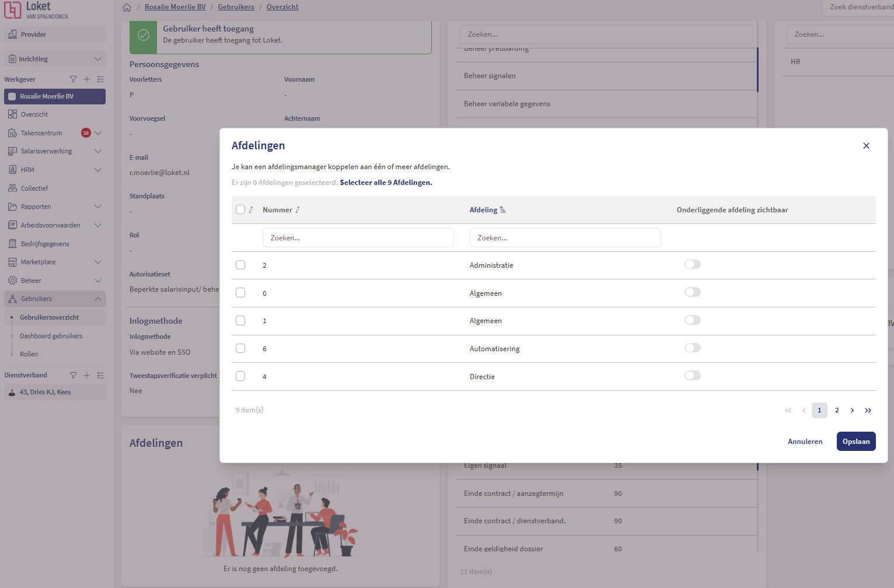Viewport: 894px width, 588px height.
Task: Check the Administratie row checkbox
Action: tap(240, 265)
